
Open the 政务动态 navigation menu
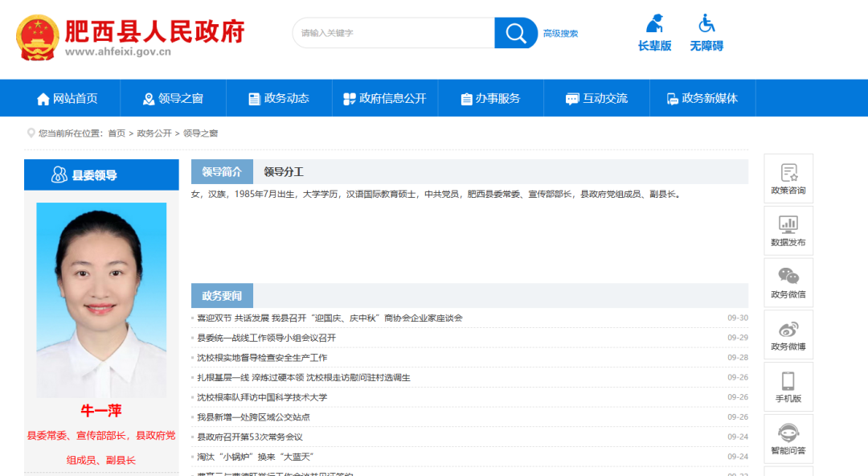click(280, 97)
